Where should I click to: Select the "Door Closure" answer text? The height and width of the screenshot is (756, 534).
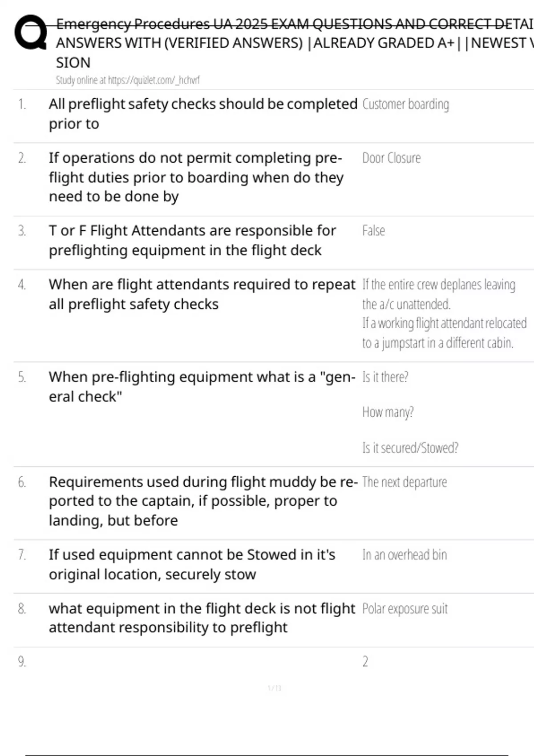point(391,158)
